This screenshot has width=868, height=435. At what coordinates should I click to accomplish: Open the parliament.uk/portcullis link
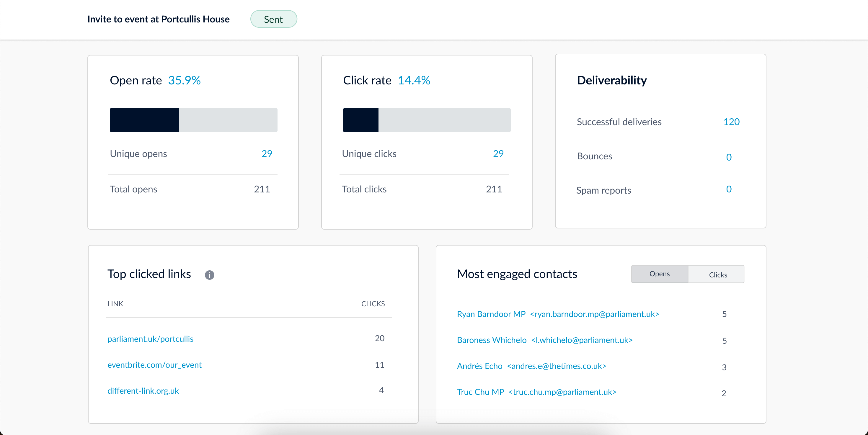[150, 339]
